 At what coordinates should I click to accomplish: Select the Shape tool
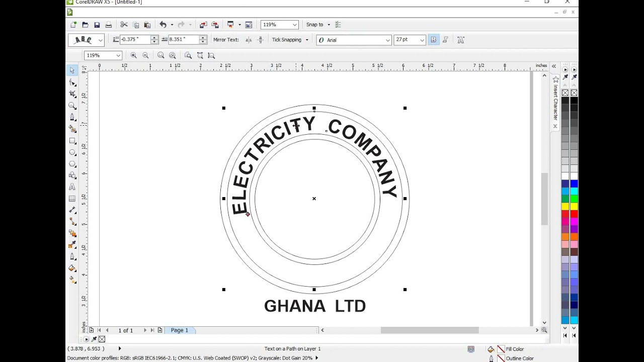[72, 82]
